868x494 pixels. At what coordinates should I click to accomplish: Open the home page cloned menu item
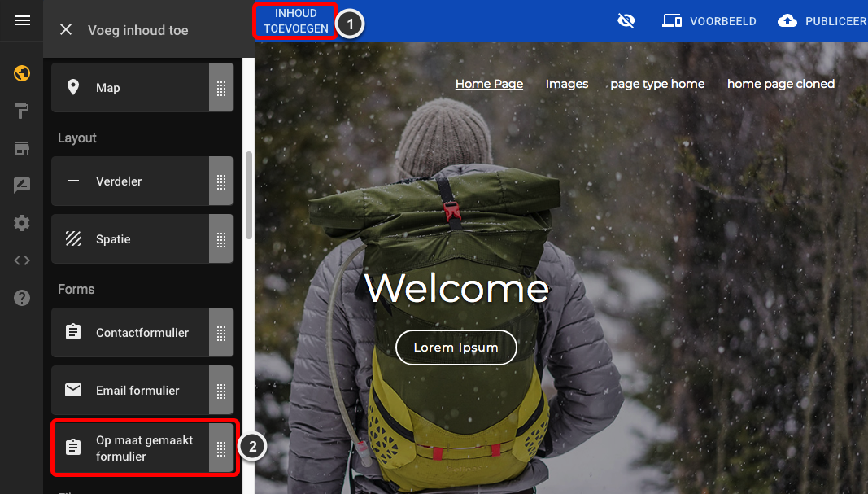pyautogui.click(x=780, y=84)
